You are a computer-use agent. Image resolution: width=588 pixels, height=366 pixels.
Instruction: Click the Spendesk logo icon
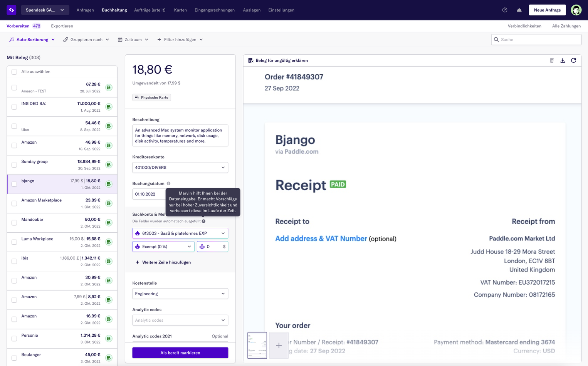pyautogui.click(x=12, y=10)
